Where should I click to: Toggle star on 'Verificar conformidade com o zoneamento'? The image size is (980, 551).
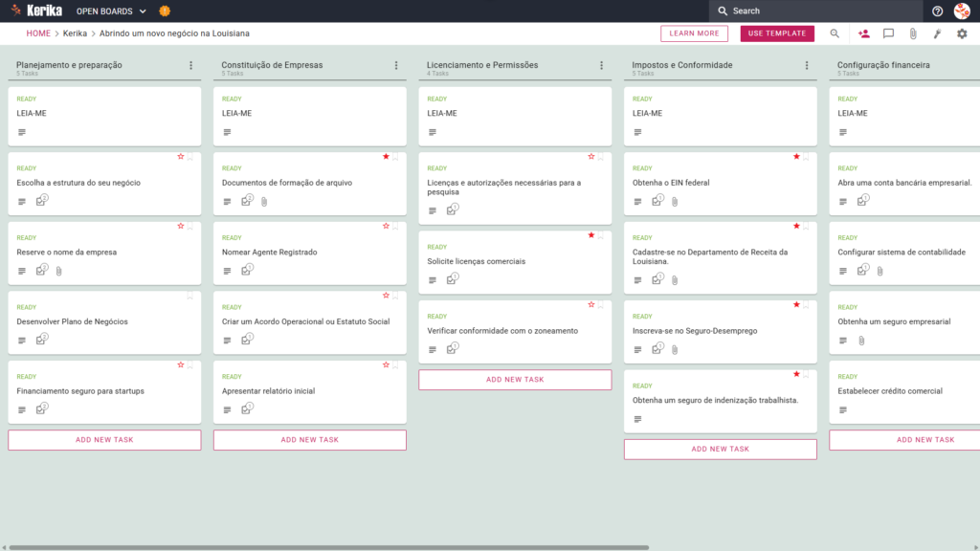(591, 305)
